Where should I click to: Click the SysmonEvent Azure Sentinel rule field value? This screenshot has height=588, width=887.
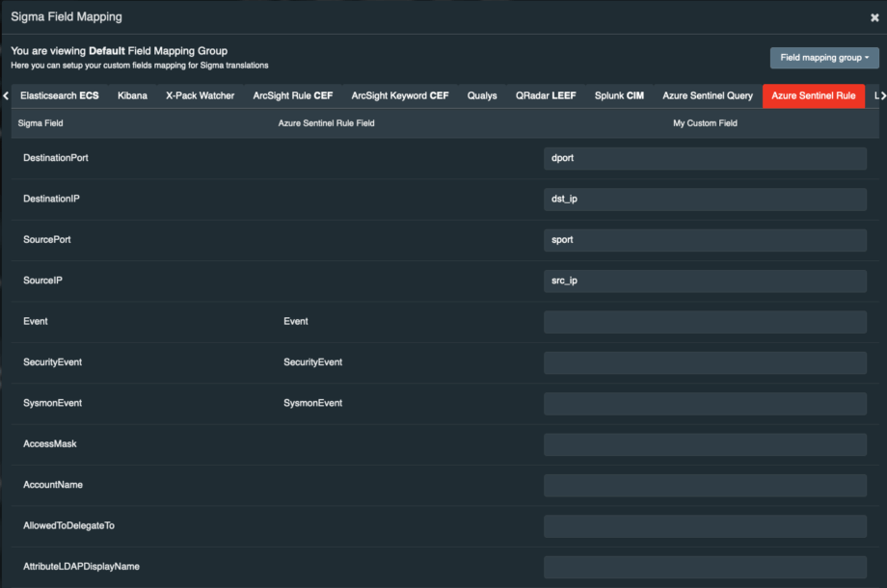click(312, 403)
